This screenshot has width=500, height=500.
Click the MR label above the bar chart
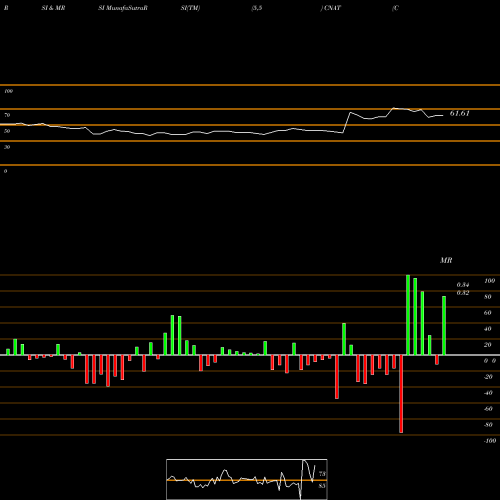(x=446, y=260)
